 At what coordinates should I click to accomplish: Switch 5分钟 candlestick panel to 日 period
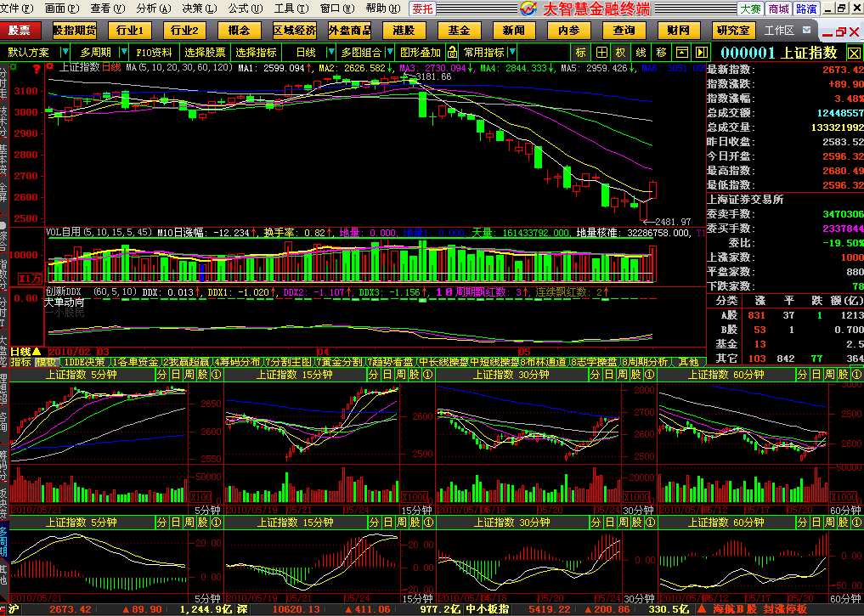[x=176, y=375]
